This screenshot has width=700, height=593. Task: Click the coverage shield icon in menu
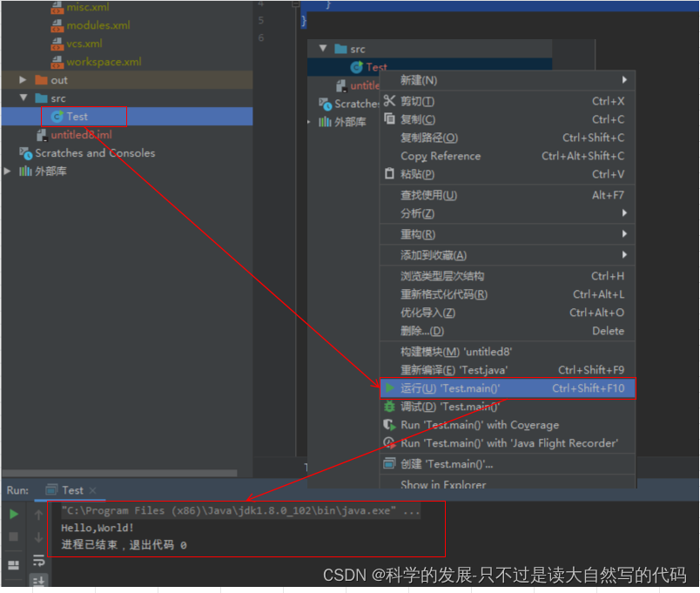(x=389, y=425)
